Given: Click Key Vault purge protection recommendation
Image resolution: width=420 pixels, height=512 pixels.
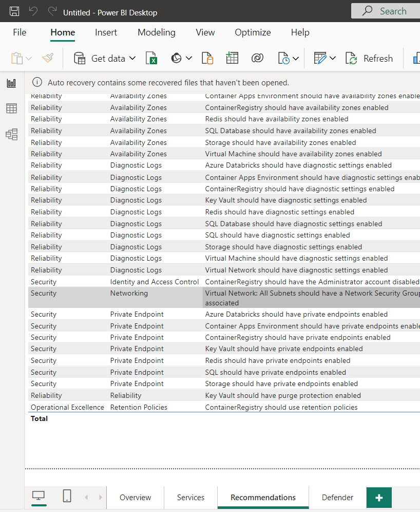Looking at the screenshot, I should point(283,395).
